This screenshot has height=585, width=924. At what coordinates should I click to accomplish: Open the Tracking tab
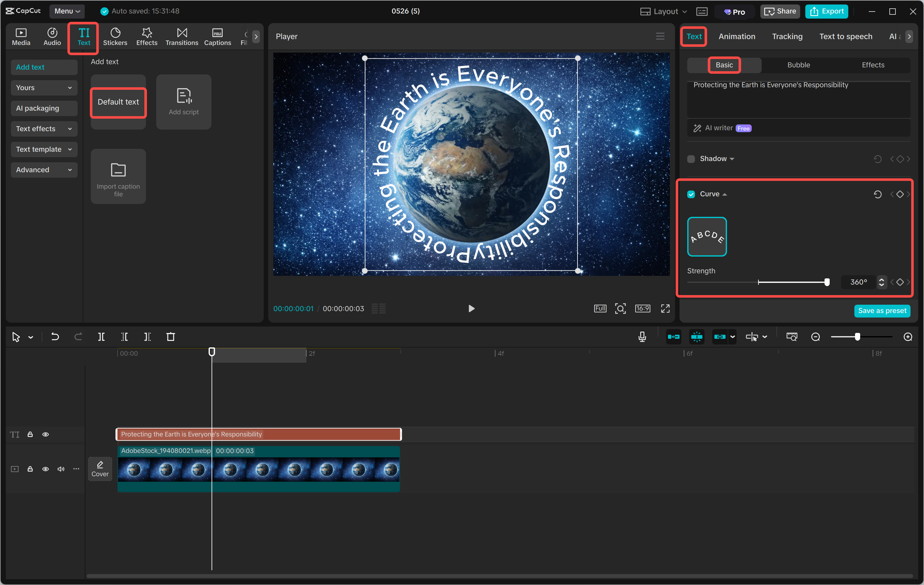pos(787,36)
